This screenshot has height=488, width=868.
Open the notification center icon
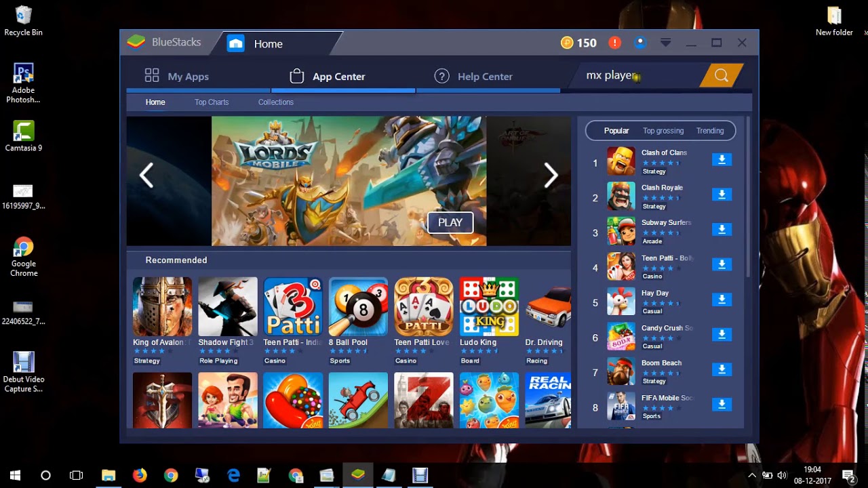848,475
